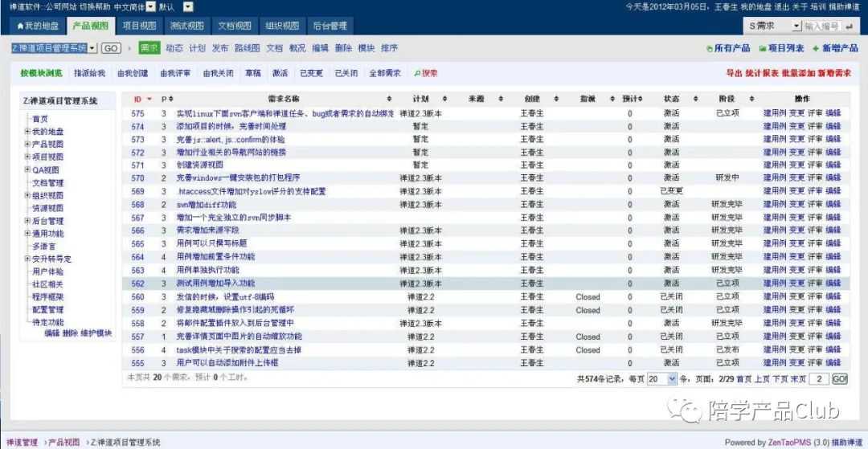The width and height of the screenshot is (868, 449).
Task: Expand 安升转导定 node in module tree
Action: tap(27, 258)
